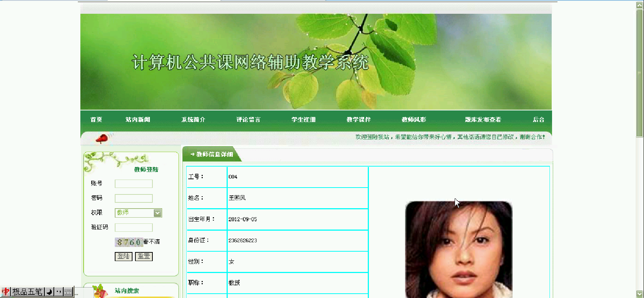
Task: Open 系统简介 navigation item
Action: 193,119
